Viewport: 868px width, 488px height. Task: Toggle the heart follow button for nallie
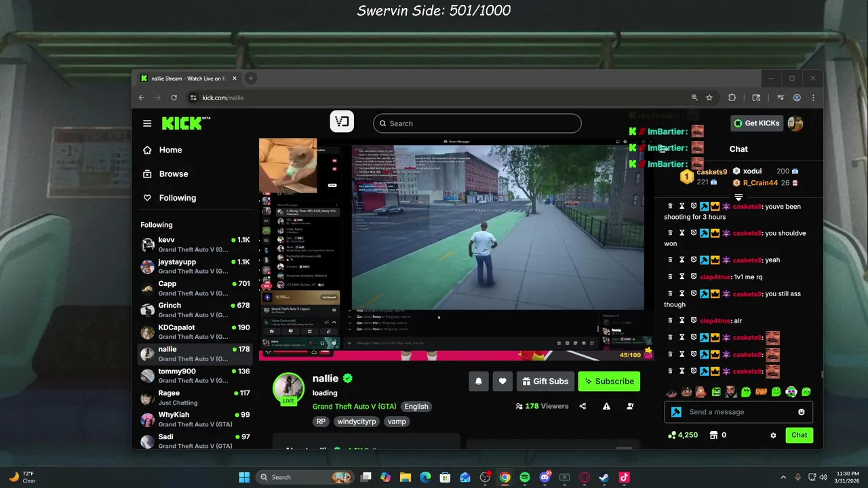tap(502, 381)
